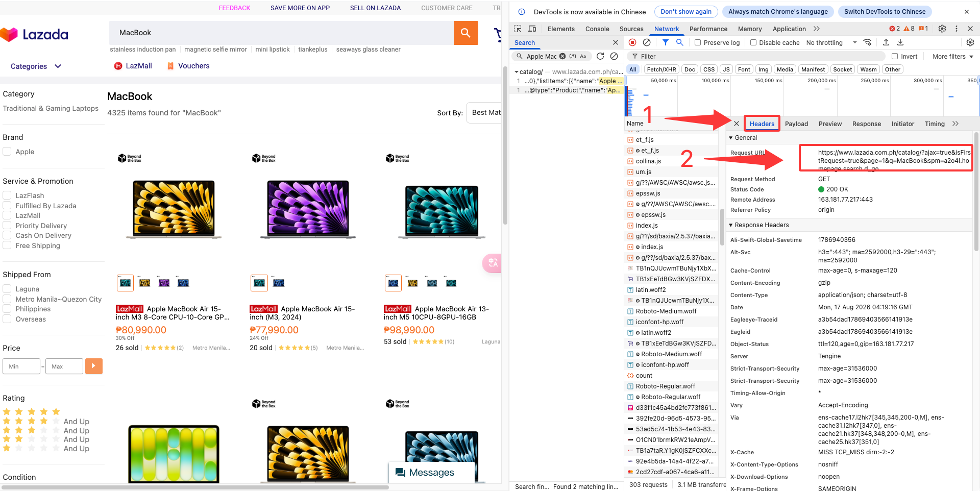Enable Preserve log checkbox
The height and width of the screenshot is (491, 980).
(698, 42)
